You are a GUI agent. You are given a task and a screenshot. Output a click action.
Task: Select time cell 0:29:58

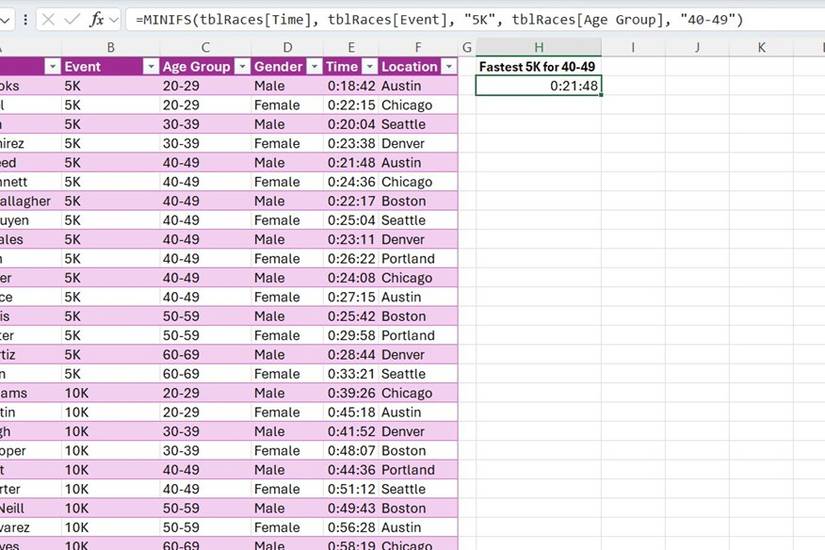tap(351, 335)
